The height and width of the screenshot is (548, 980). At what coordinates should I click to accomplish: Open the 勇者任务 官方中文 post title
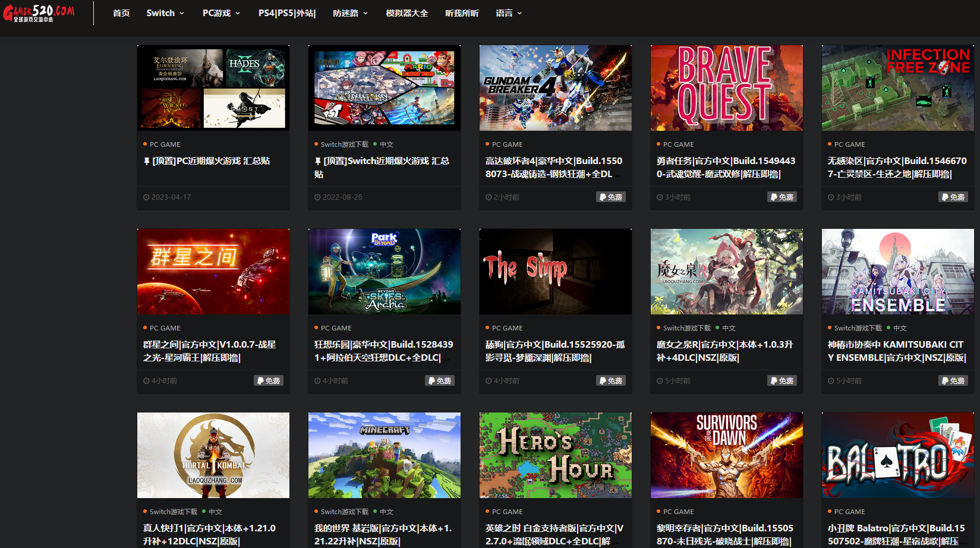pos(726,168)
